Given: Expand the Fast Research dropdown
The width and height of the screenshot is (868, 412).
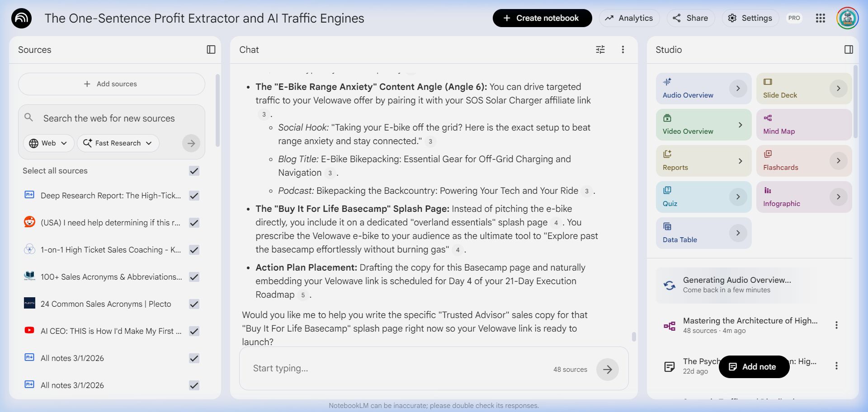Looking at the screenshot, I should [118, 143].
